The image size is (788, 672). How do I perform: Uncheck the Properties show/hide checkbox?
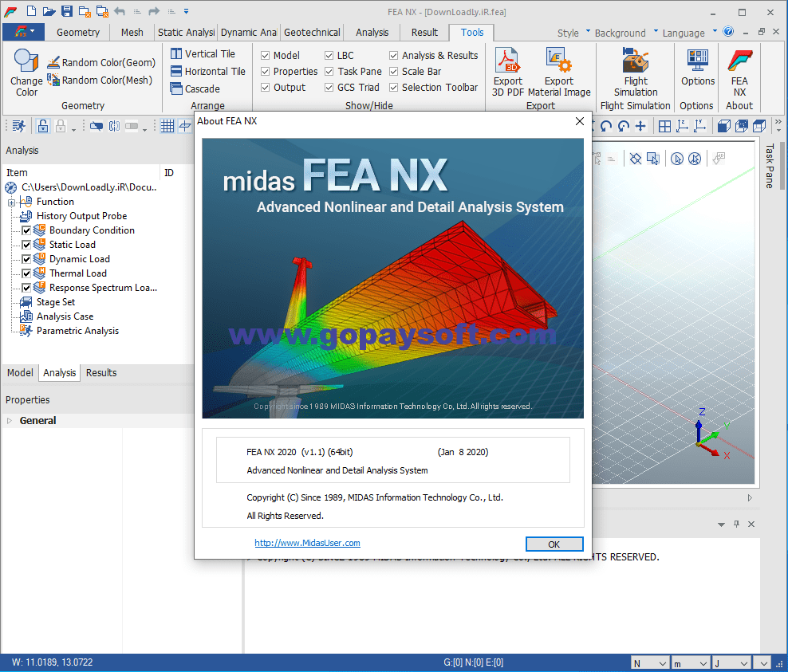pyautogui.click(x=266, y=71)
